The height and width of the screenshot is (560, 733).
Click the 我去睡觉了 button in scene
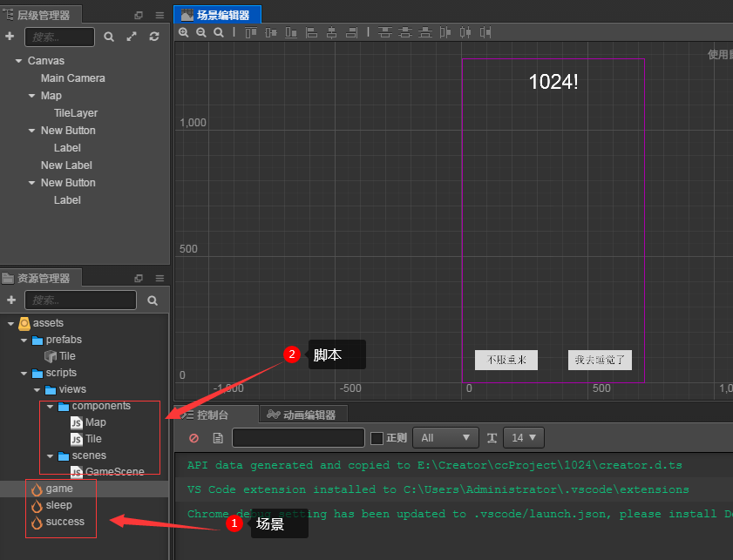[600, 360]
